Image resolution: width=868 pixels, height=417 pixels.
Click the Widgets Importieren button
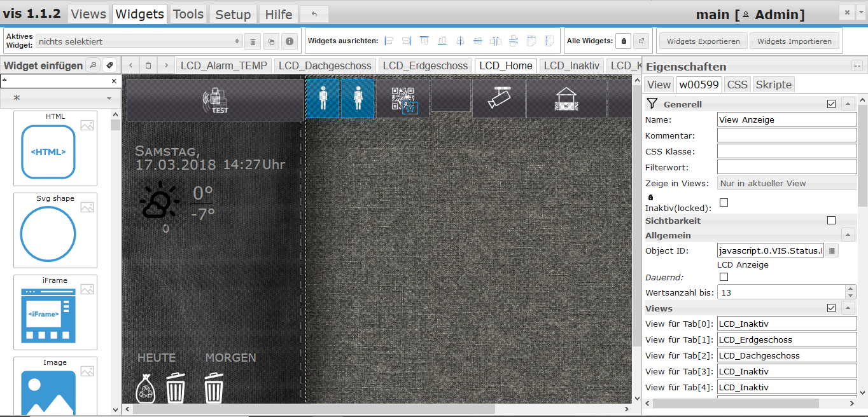pyautogui.click(x=794, y=41)
